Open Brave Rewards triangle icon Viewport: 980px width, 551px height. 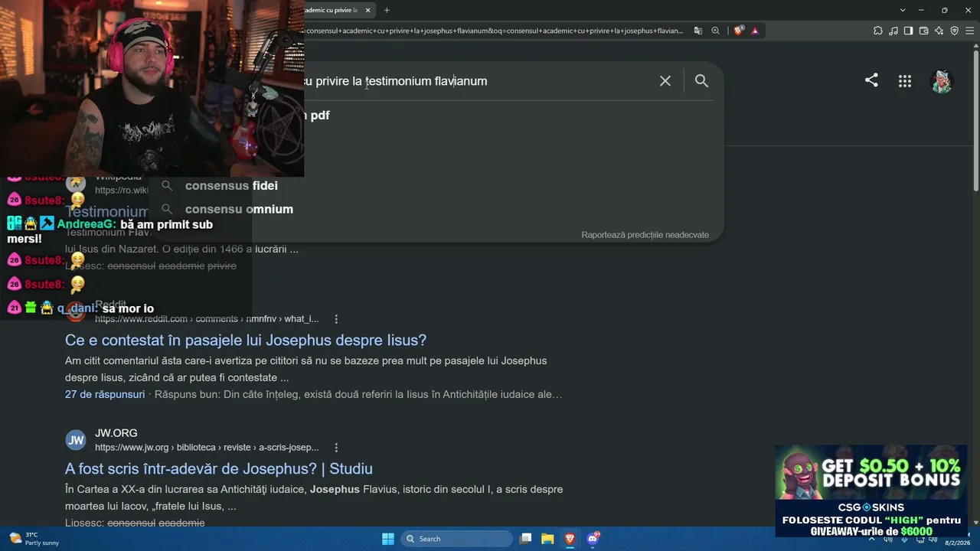tap(755, 31)
